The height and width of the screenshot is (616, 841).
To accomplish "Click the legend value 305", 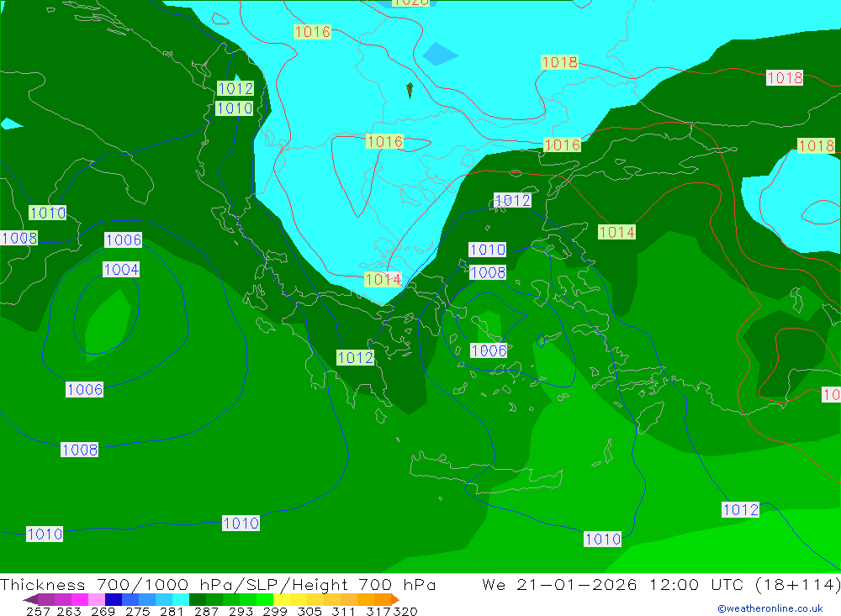I will point(309,611).
